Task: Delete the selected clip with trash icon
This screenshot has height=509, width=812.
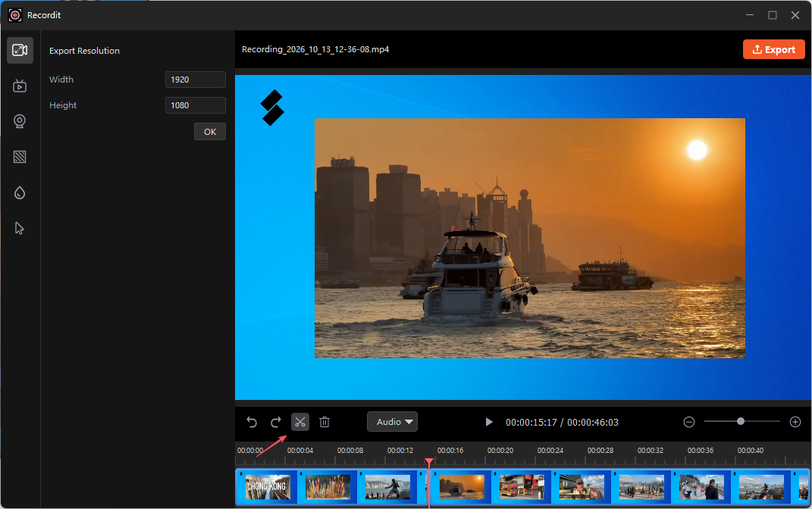Action: click(324, 422)
